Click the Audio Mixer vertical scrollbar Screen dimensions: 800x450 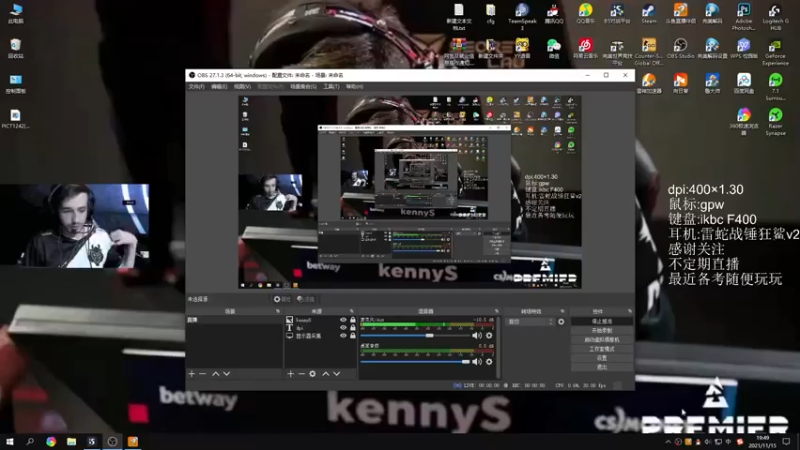point(498,347)
